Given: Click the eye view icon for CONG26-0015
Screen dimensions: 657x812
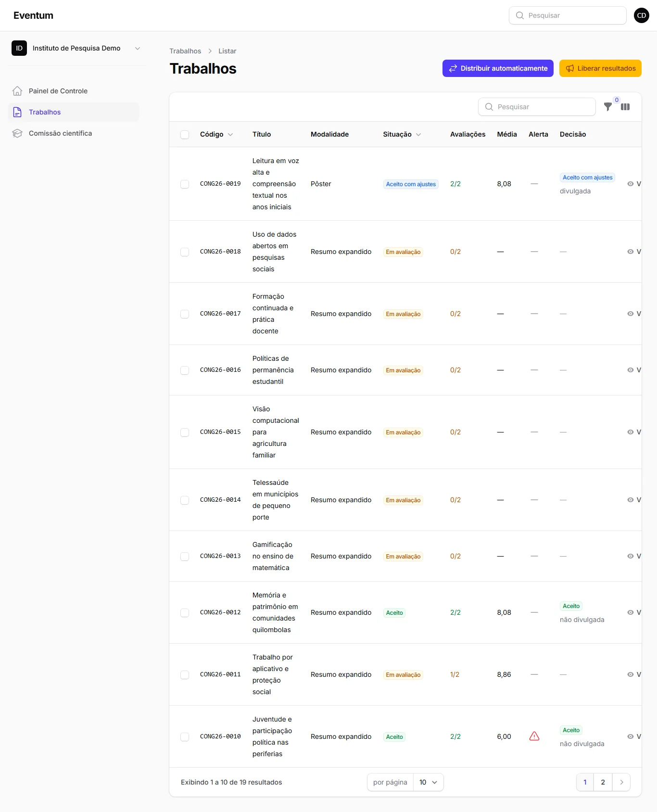Looking at the screenshot, I should (x=631, y=432).
